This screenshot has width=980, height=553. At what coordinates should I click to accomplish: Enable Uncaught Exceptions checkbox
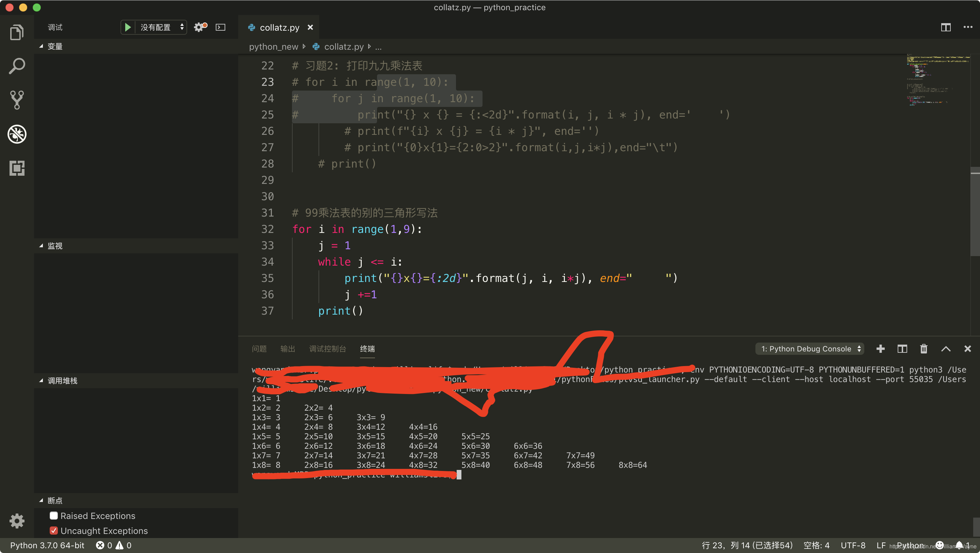click(53, 530)
